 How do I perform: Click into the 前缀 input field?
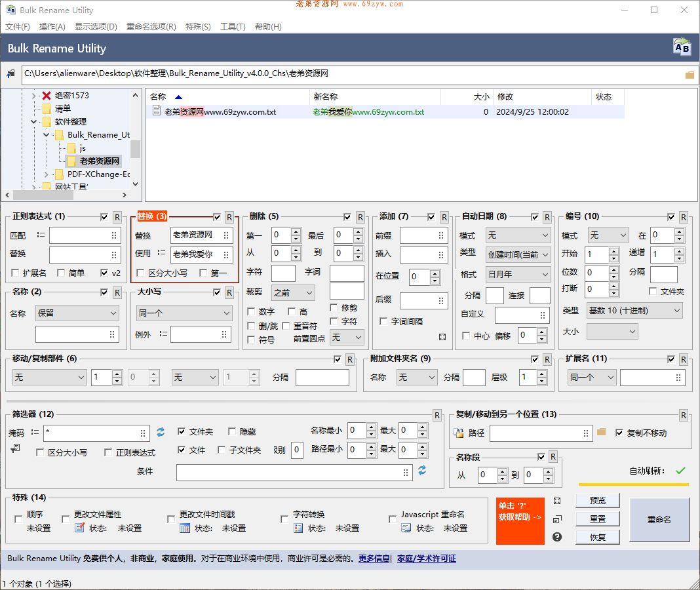coord(423,235)
